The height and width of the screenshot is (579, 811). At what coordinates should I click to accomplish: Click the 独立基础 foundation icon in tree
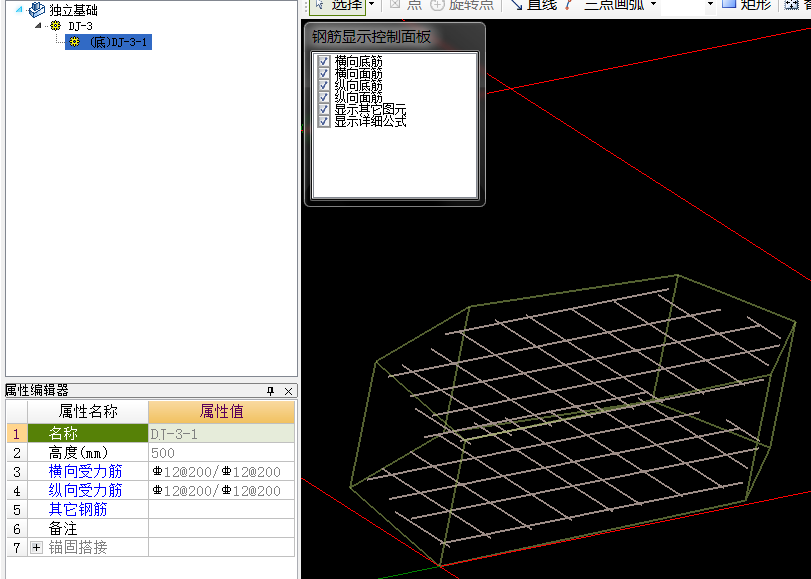36,10
